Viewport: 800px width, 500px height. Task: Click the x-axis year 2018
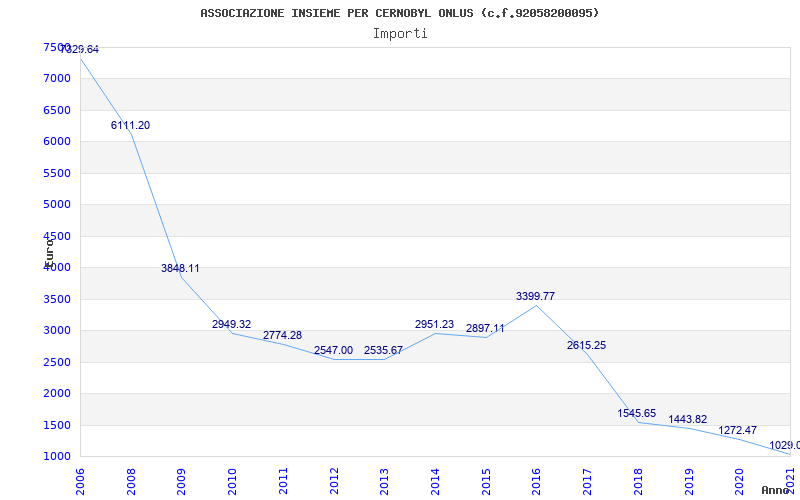coord(638,481)
